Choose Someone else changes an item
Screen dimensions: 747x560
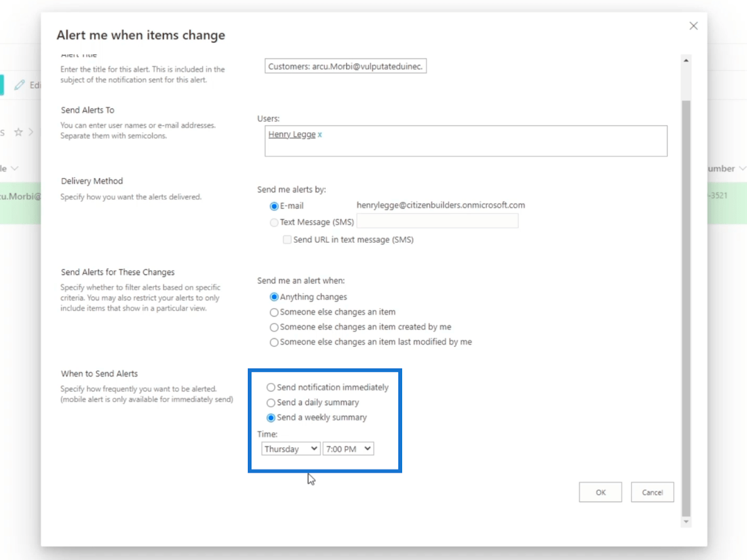click(x=274, y=312)
